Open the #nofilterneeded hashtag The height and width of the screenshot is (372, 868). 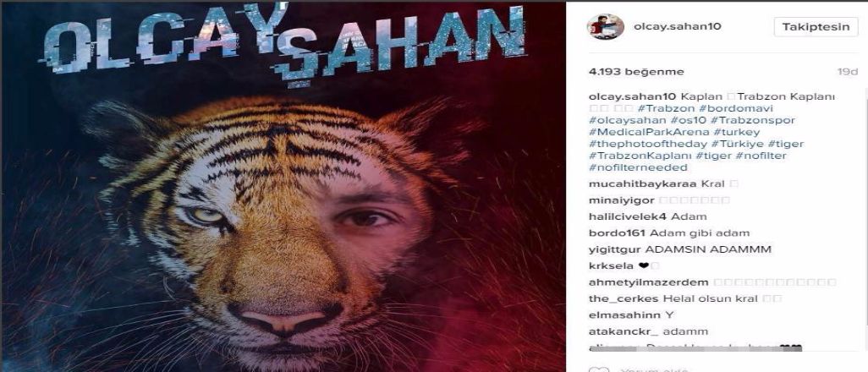click(638, 167)
